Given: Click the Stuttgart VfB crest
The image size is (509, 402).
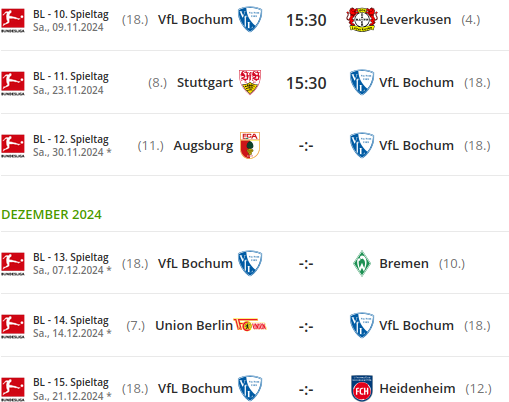Looking at the screenshot, I should click(250, 82).
